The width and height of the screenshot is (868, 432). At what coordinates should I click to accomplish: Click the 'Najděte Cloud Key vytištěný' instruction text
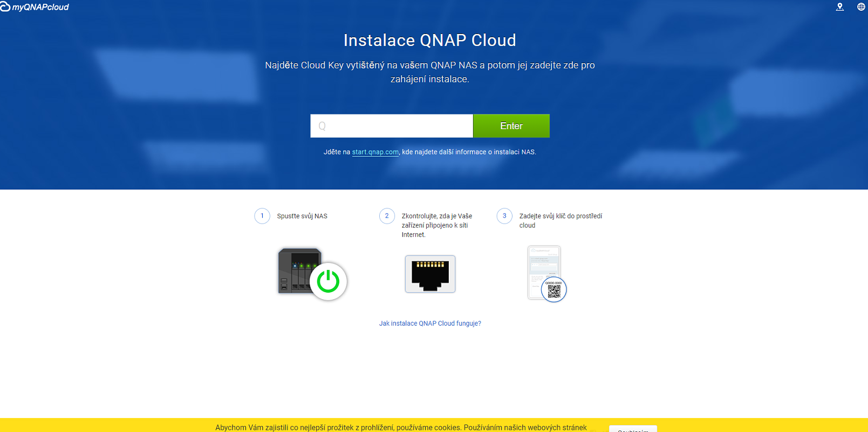point(430,72)
